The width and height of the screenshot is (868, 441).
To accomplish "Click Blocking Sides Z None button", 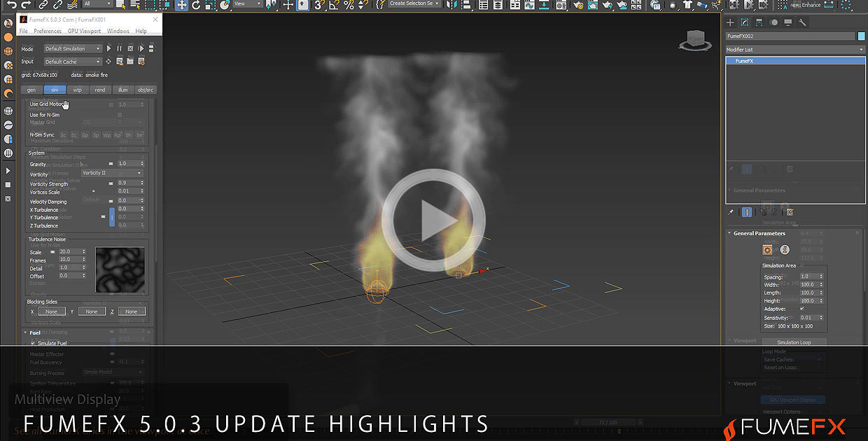I will [x=132, y=311].
